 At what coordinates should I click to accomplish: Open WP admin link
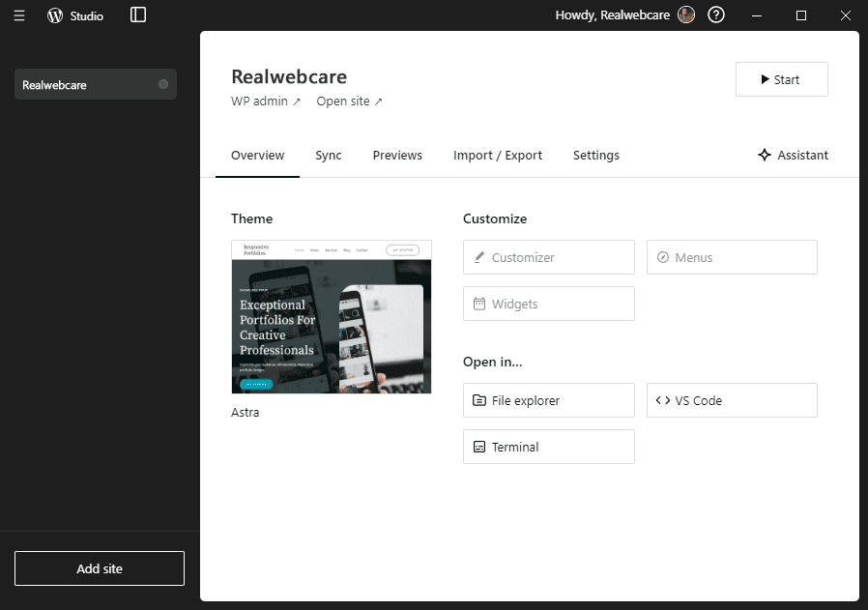[x=266, y=102]
